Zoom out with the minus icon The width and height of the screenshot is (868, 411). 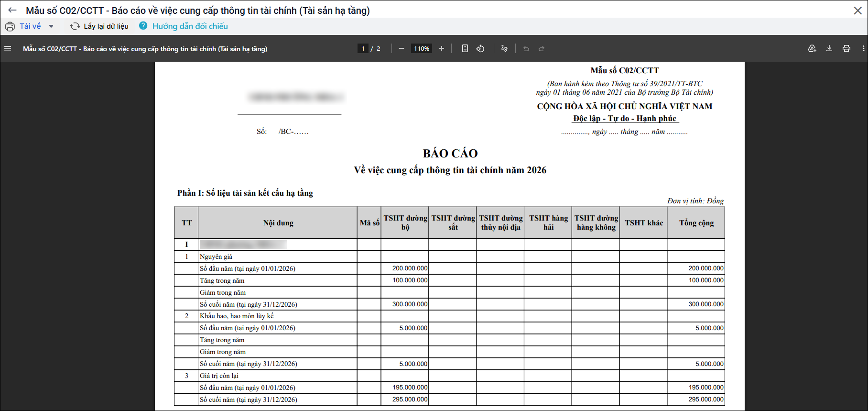pos(401,48)
